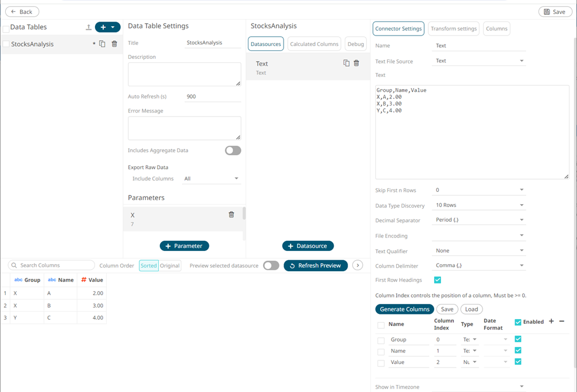Image resolution: width=577 pixels, height=392 pixels.
Task: Open File Encoding dropdown
Action: coord(478,235)
